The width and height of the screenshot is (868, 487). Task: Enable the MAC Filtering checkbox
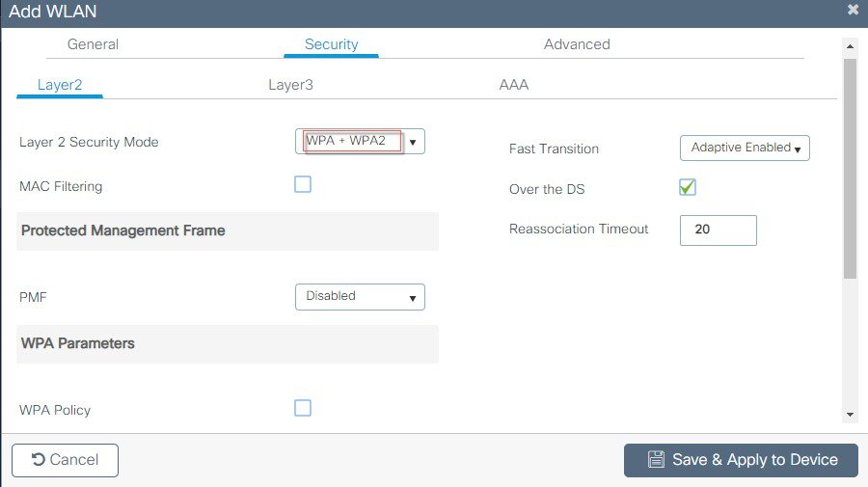303,184
